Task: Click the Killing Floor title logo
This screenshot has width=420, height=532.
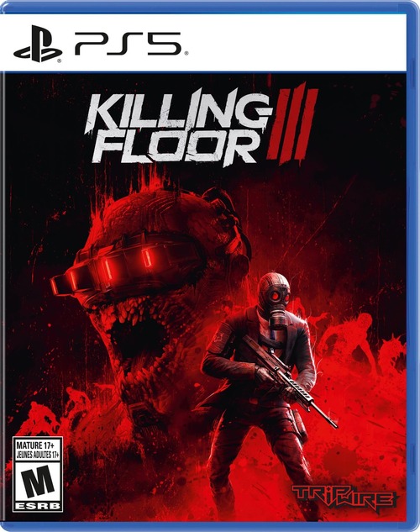Action: pyautogui.click(x=201, y=124)
